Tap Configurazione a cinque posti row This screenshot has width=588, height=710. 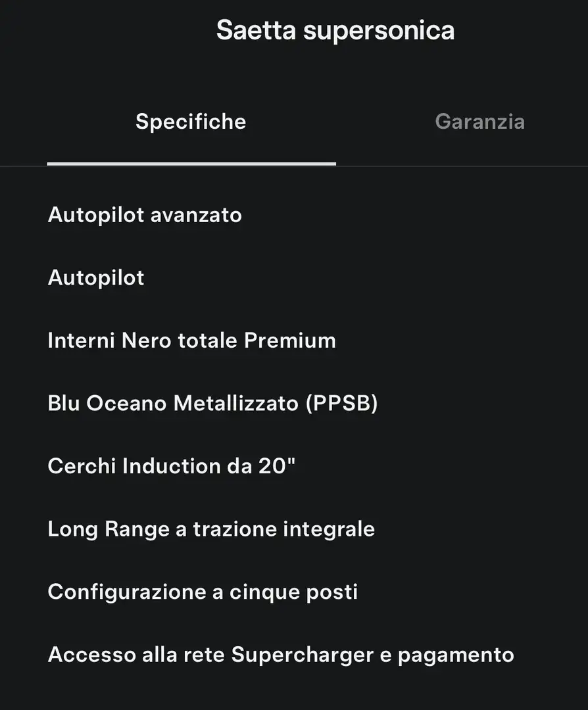point(203,592)
